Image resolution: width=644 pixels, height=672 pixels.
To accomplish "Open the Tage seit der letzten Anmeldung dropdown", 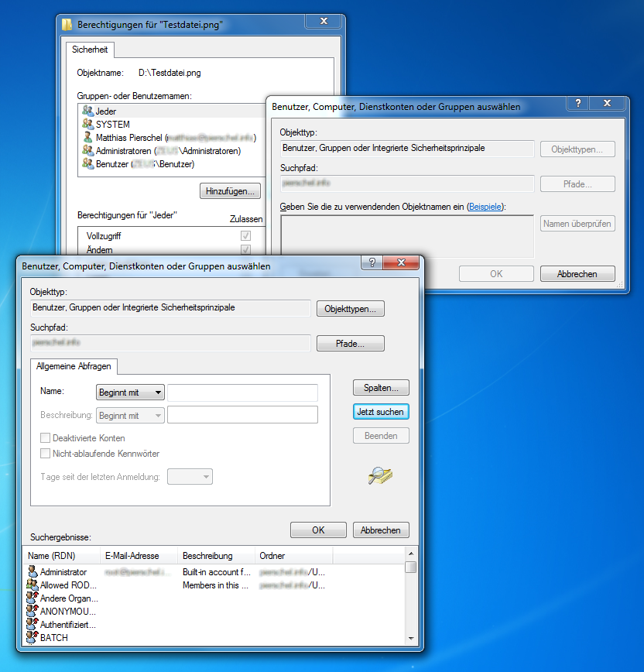I will 190,477.
